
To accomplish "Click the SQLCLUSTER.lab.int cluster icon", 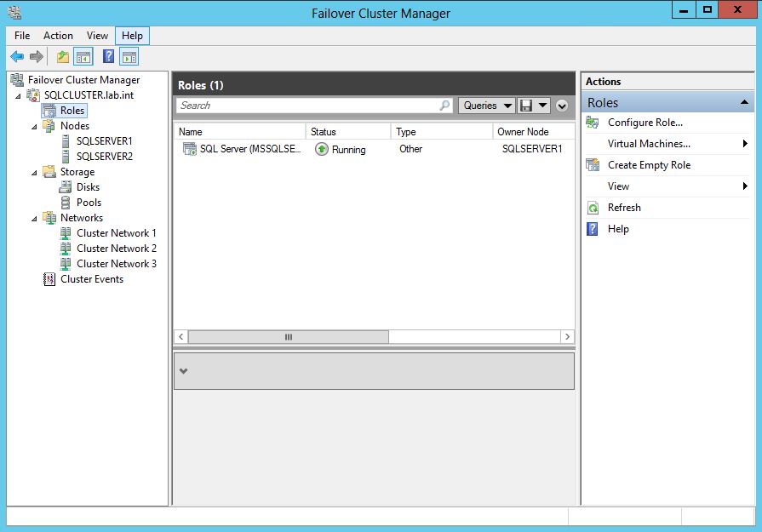I will (x=33, y=95).
